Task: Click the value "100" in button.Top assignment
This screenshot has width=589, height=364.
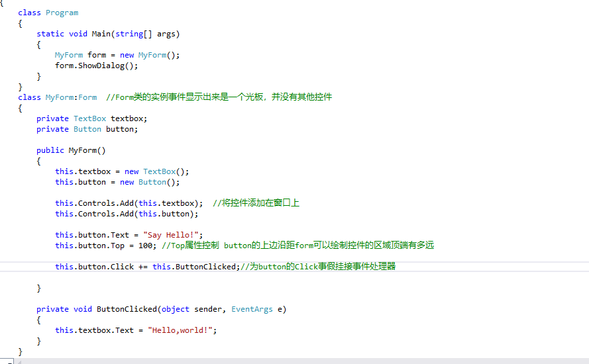Action: 145,246
